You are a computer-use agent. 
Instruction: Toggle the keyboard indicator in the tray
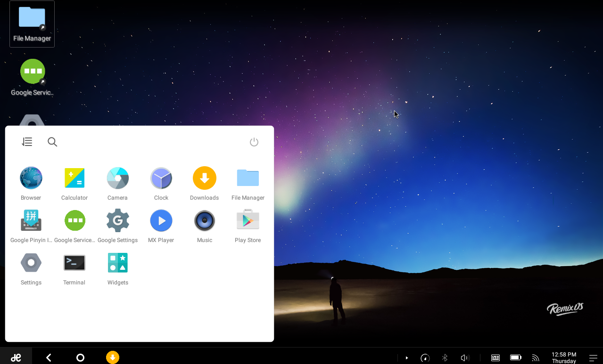[x=495, y=357]
